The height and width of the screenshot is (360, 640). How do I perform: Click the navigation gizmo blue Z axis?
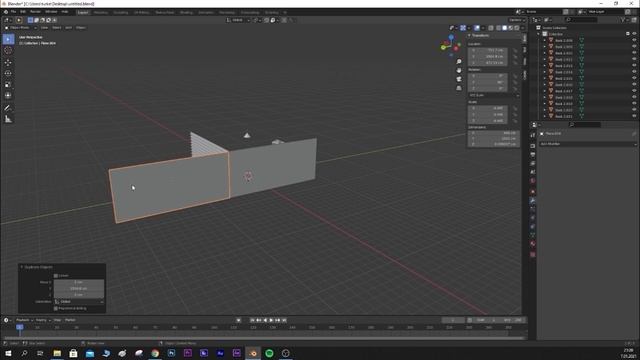tap(451, 37)
